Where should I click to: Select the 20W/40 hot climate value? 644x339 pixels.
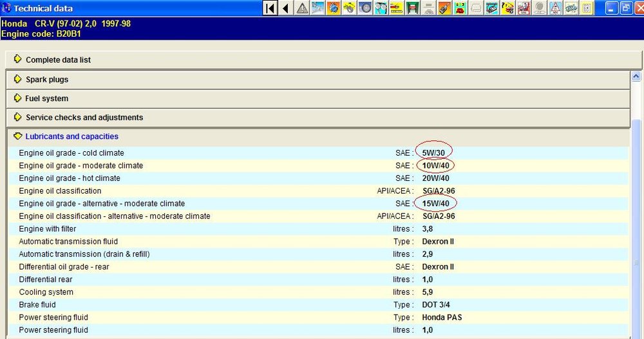coord(435,178)
